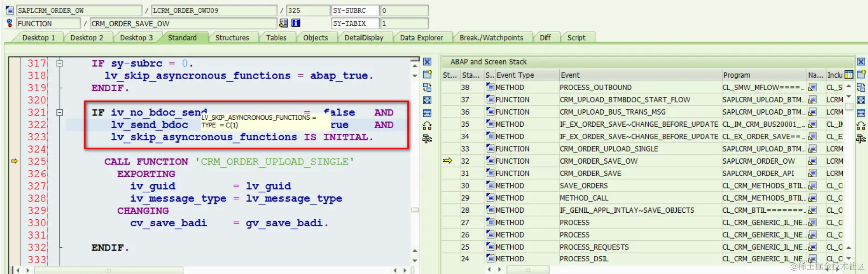
Task: Click the SY-TABIX value field
Action: (x=405, y=23)
